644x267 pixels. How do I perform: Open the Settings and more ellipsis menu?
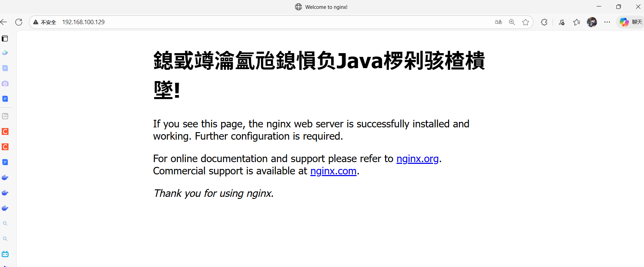click(x=607, y=22)
